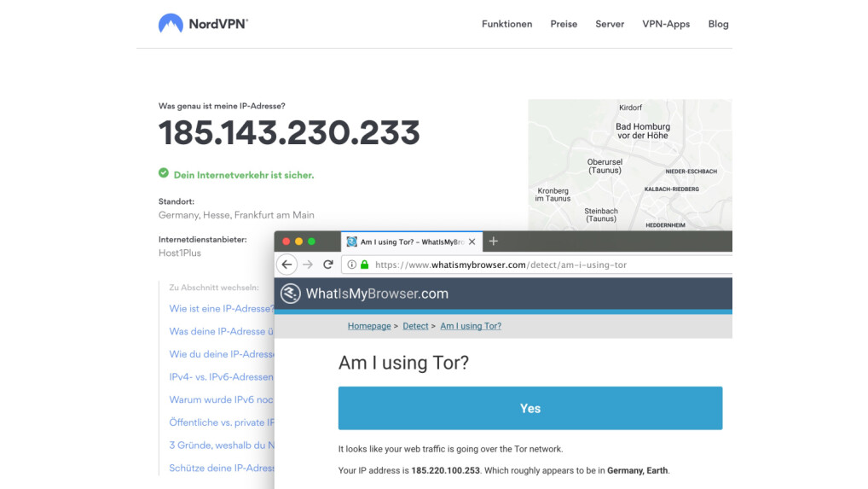The width and height of the screenshot is (868, 489).
Task: Click the 'Germany, Hesse, Frankfurt am Main' location text
Action: pyautogui.click(x=236, y=215)
